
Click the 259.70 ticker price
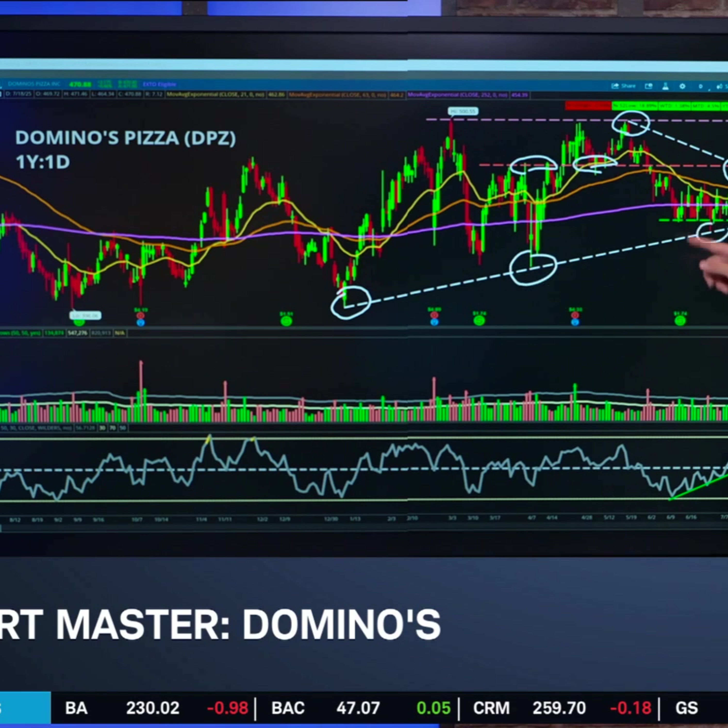pos(559,708)
